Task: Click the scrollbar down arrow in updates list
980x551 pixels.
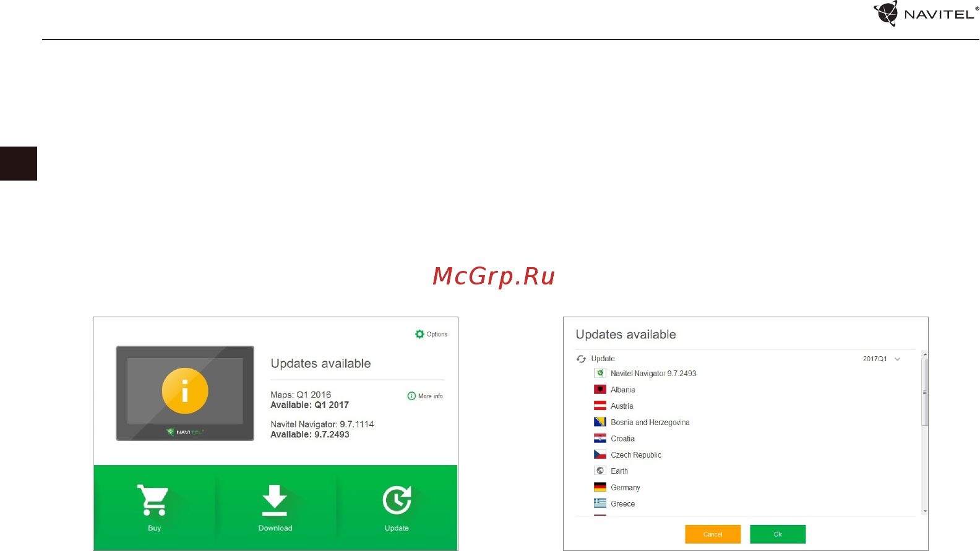Action: (x=925, y=511)
